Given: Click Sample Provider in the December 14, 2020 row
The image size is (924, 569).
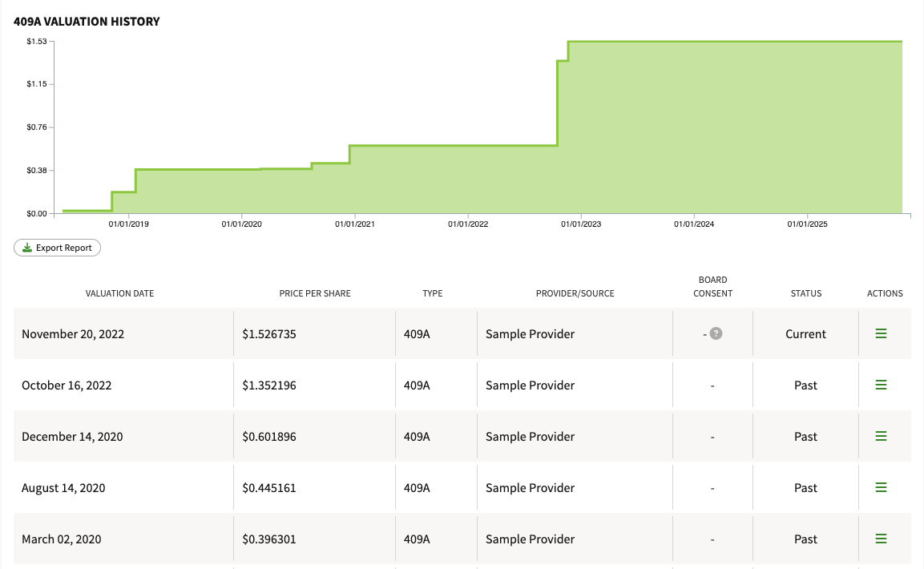Looking at the screenshot, I should click(530, 437).
